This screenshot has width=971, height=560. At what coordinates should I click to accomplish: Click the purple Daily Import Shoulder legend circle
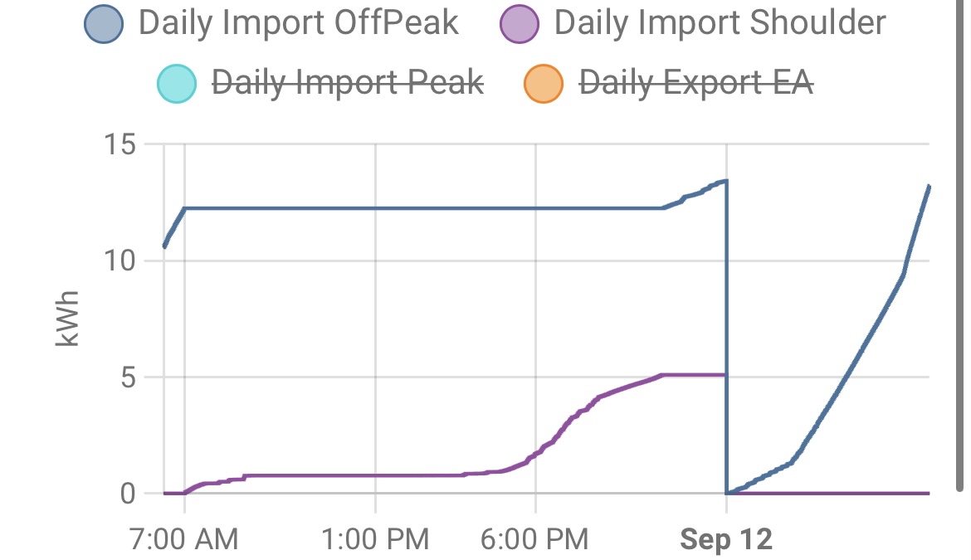tap(520, 22)
